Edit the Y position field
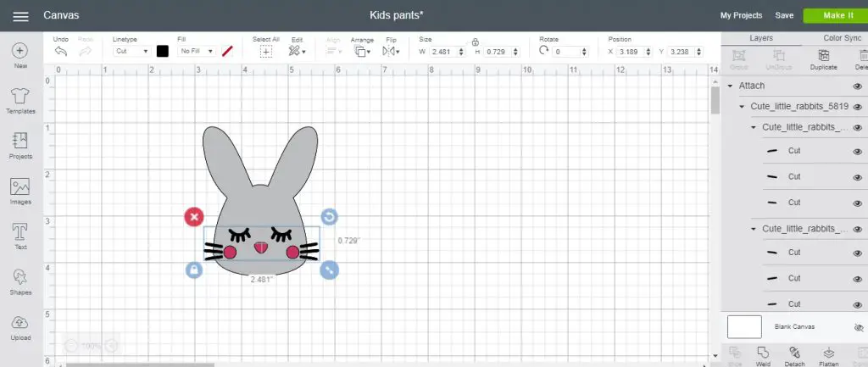Screen dimensions: 868x367 tap(680, 52)
